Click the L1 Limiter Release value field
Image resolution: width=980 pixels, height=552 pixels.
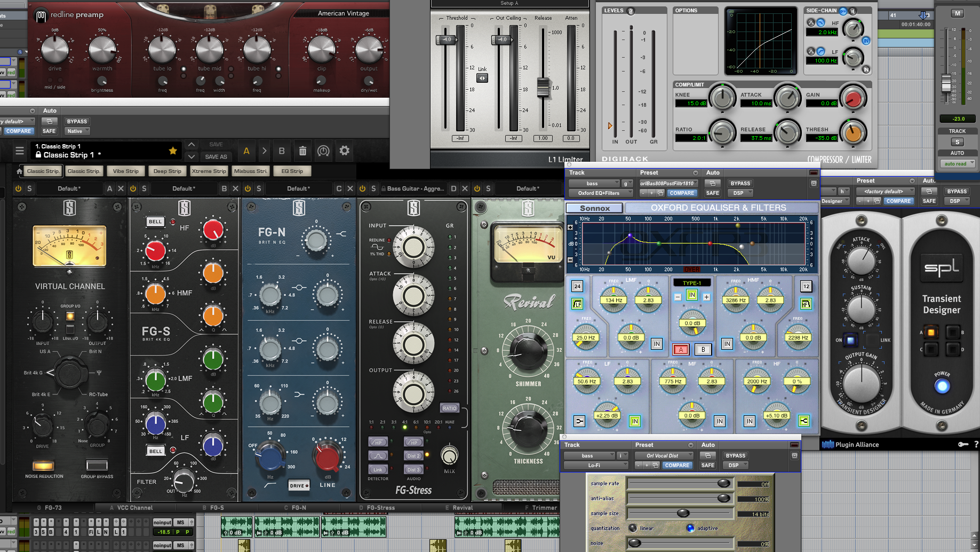pyautogui.click(x=543, y=138)
